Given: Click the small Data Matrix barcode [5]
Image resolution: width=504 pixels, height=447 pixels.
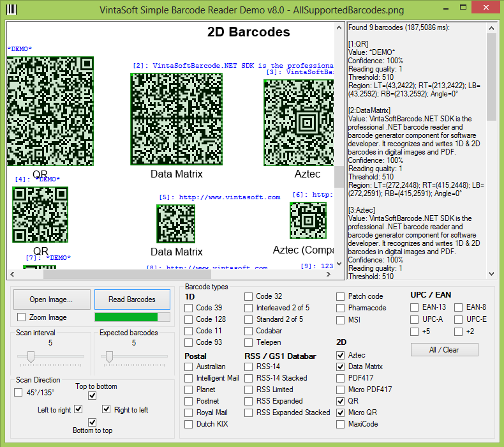Looking at the screenshot, I should coord(176,223).
